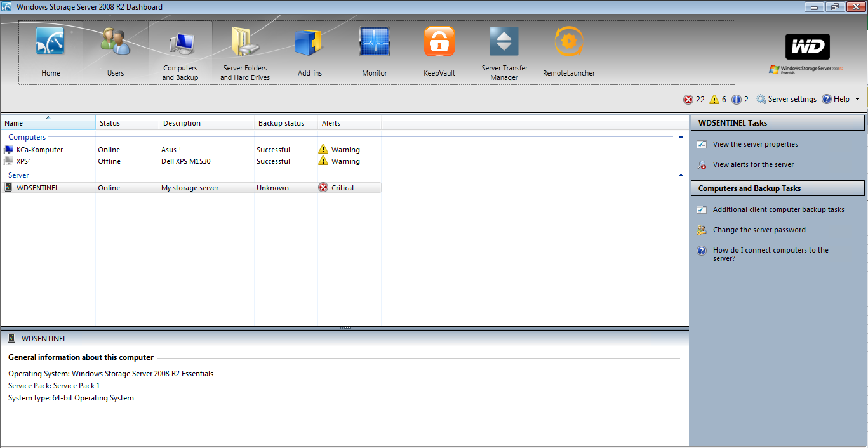868x448 pixels.
Task: Launch the KeepVault padlock icon
Action: [x=439, y=42]
